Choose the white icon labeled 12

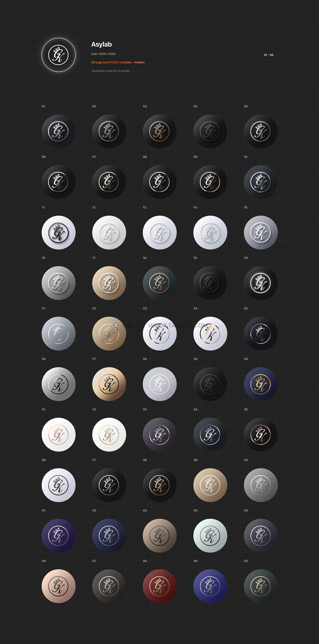click(109, 233)
